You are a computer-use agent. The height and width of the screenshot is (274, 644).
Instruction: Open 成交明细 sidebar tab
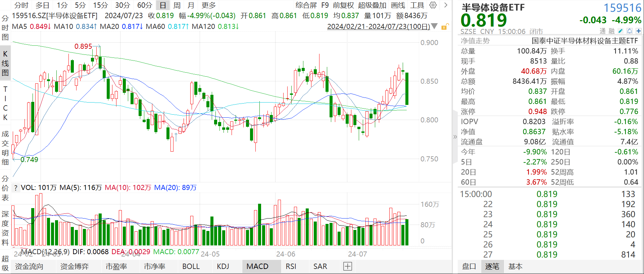coord(5,148)
